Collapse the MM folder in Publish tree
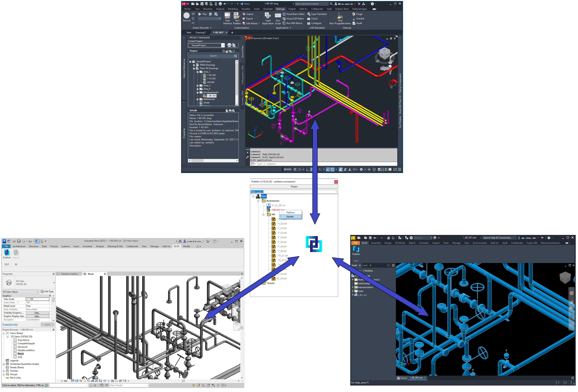This screenshot has width=578, height=392. point(263,215)
